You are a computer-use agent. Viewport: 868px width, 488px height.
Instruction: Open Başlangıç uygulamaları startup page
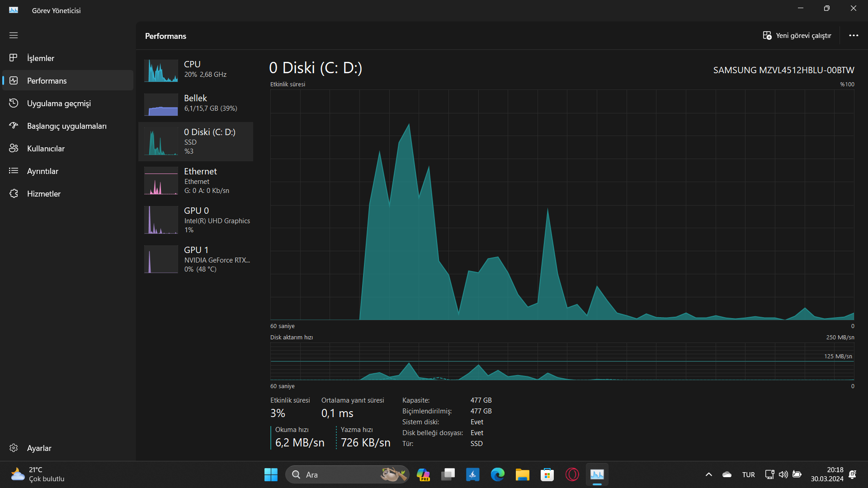[x=66, y=126]
